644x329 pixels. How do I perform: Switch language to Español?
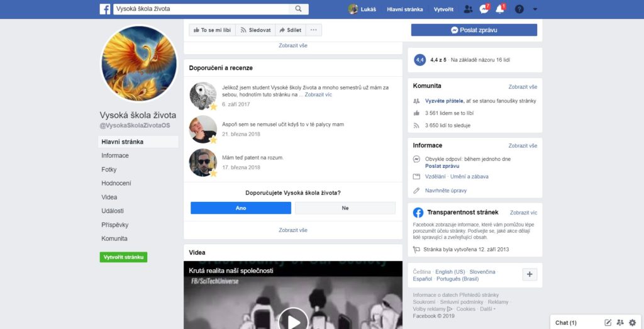pyautogui.click(x=422, y=279)
